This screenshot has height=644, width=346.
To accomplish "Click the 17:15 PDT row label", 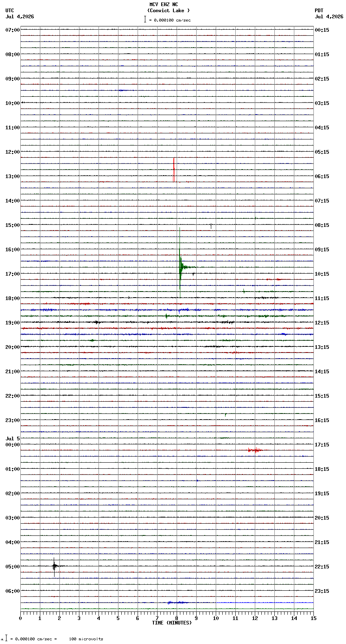I will (322, 445).
